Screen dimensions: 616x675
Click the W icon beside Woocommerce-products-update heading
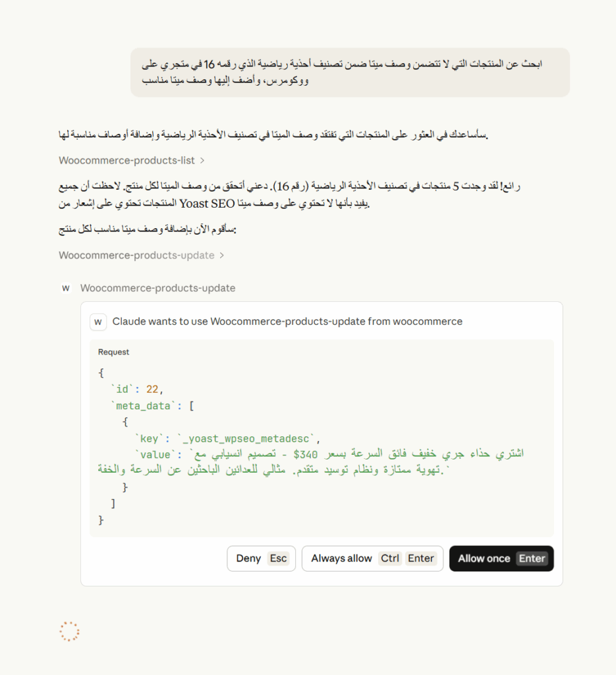click(x=66, y=288)
